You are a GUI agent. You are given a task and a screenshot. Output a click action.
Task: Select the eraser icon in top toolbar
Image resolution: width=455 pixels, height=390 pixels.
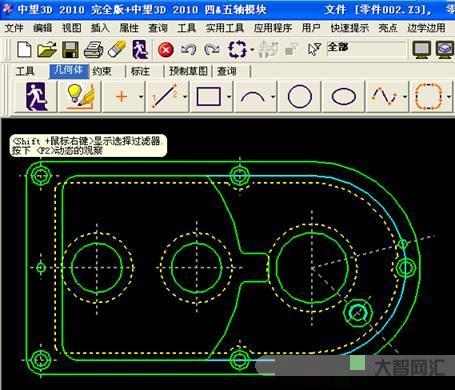coord(117,50)
